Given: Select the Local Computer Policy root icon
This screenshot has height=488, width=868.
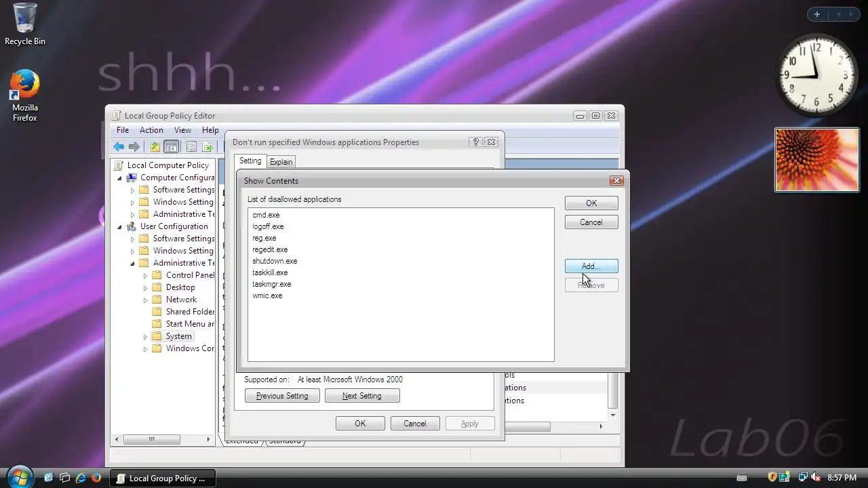Looking at the screenshot, I should pos(119,165).
